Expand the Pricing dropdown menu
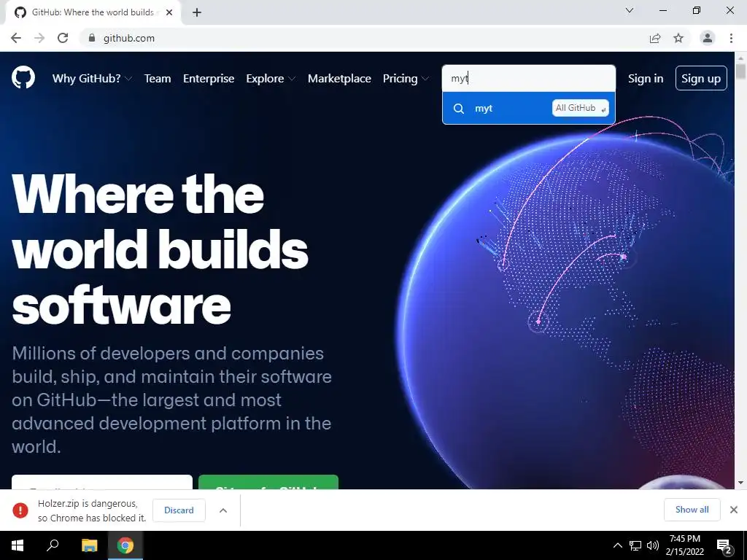This screenshot has height=560, width=747. [406, 79]
